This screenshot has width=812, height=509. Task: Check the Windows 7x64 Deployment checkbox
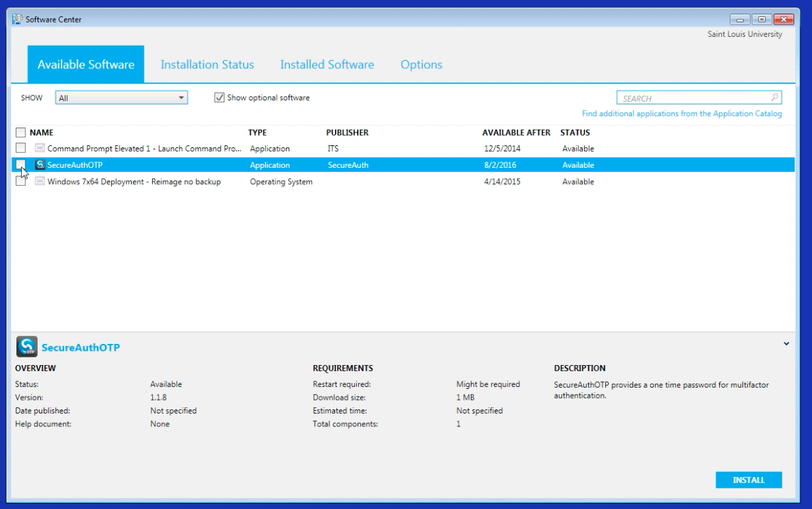(x=20, y=181)
